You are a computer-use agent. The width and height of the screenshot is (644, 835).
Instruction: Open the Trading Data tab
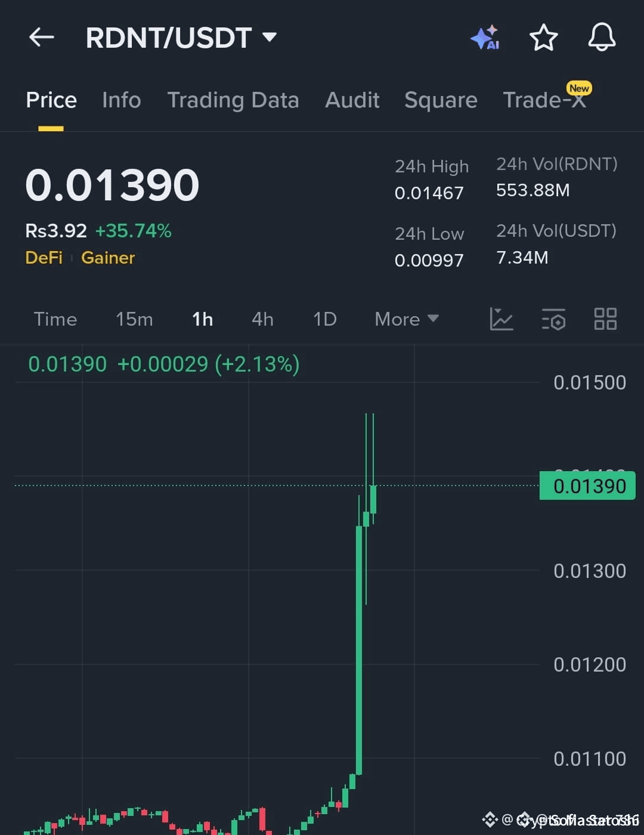point(233,100)
